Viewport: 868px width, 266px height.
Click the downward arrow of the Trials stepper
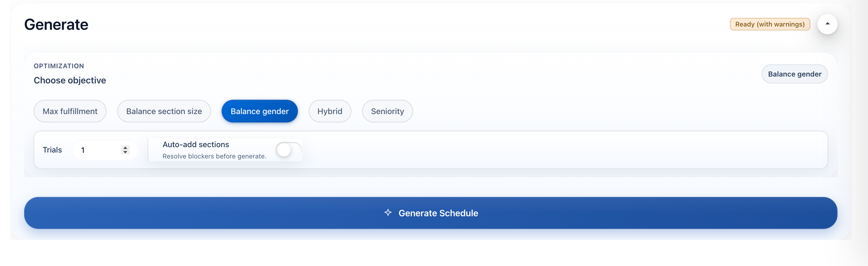click(x=125, y=153)
